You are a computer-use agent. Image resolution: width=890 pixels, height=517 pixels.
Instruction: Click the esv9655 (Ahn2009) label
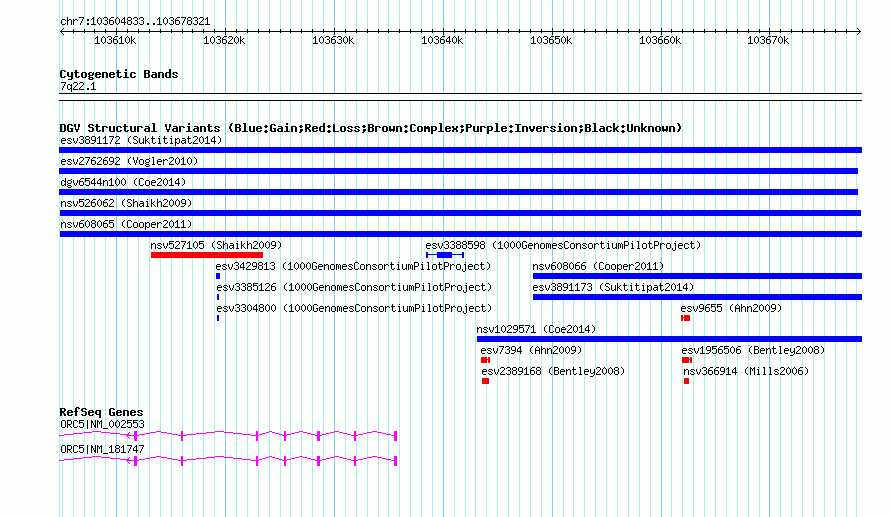[x=731, y=308]
